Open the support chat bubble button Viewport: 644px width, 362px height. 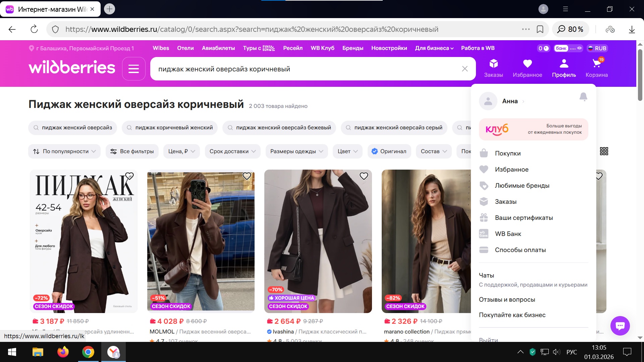coord(620,325)
